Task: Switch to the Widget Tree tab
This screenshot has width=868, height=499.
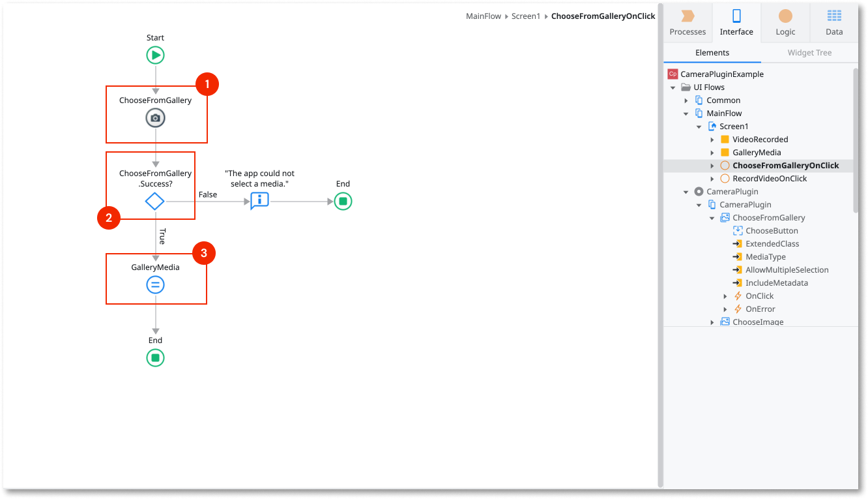Action: tap(809, 52)
